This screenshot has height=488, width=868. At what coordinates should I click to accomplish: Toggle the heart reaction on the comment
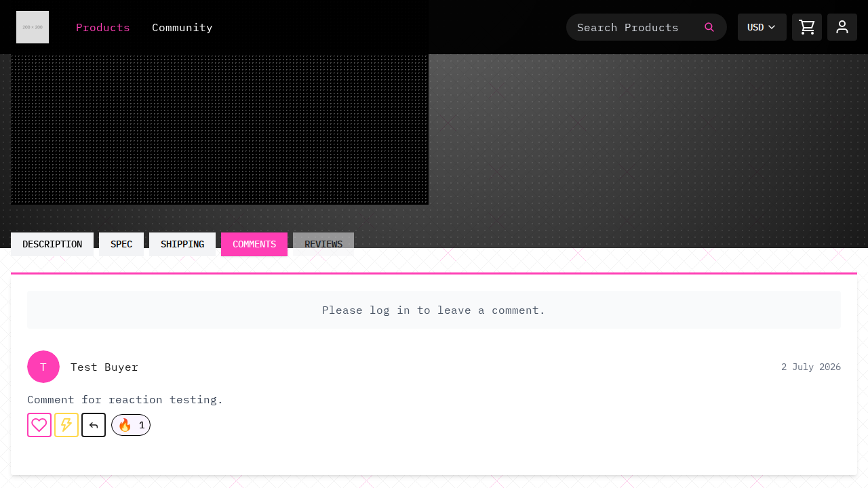(39, 425)
